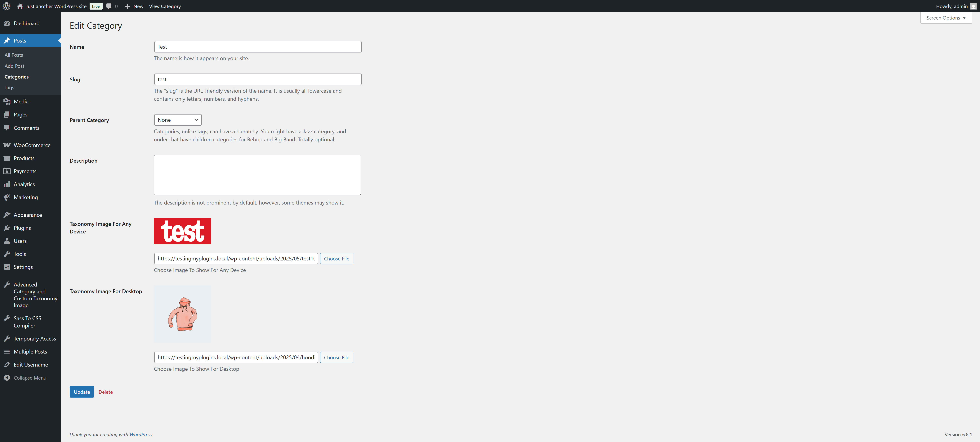Expand the Screen Options panel
980x442 pixels.
pyautogui.click(x=946, y=18)
